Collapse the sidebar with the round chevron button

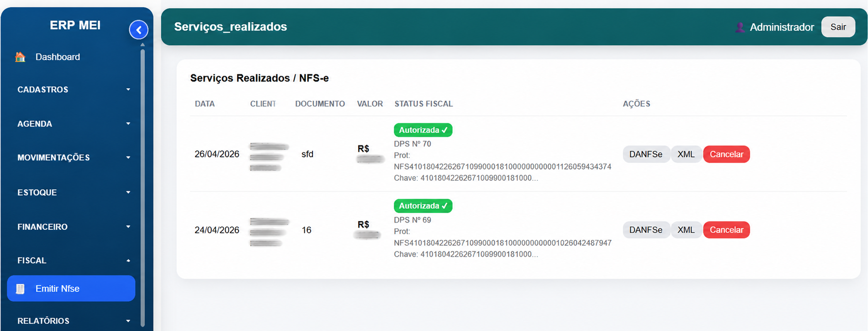coord(138,30)
